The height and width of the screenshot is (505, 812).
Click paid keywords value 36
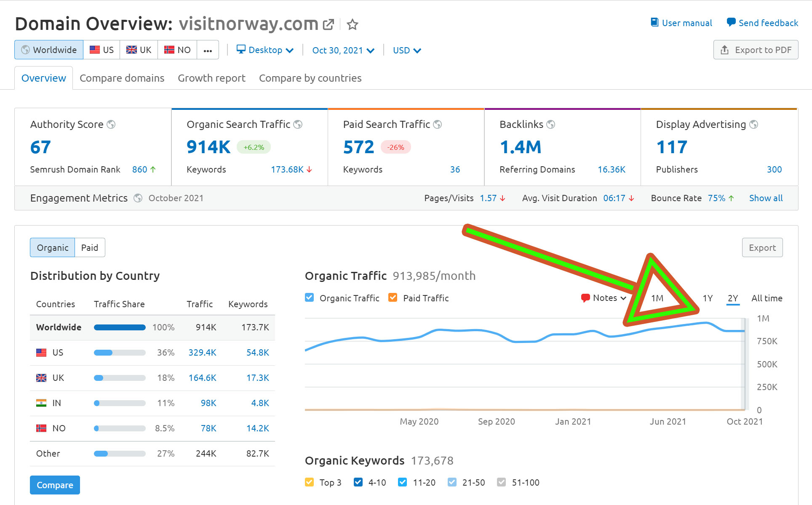[455, 169]
